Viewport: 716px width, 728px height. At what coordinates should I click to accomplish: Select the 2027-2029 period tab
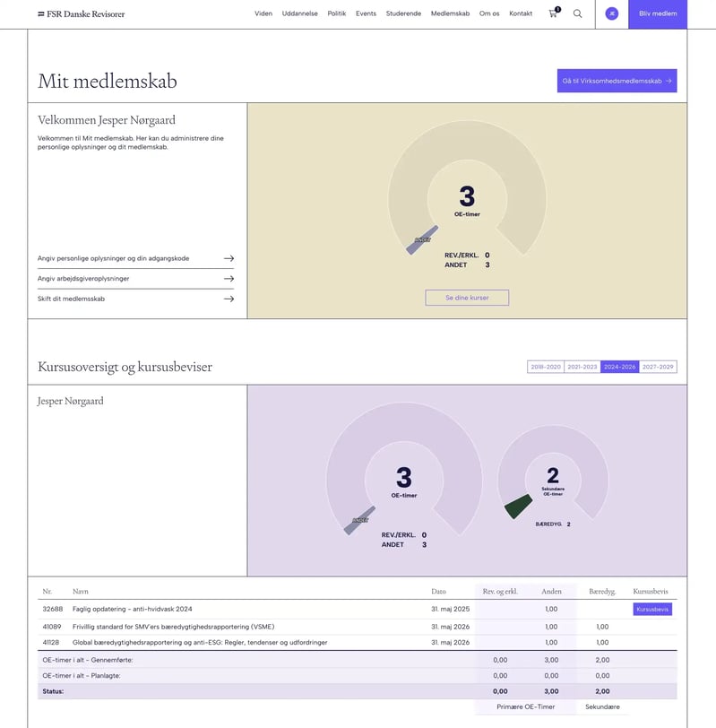coord(658,367)
